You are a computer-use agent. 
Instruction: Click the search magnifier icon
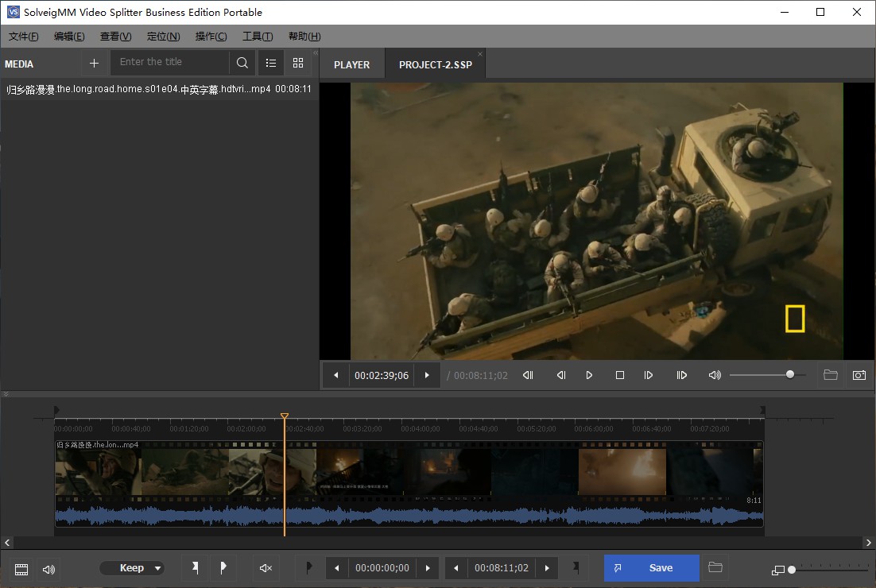[x=242, y=64]
